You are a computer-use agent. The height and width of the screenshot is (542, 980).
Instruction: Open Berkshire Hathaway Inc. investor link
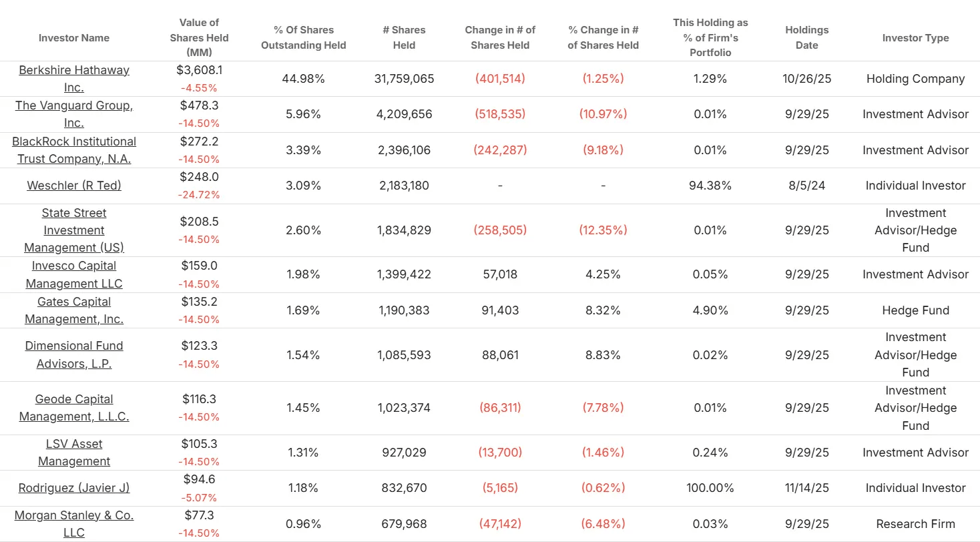click(74, 79)
